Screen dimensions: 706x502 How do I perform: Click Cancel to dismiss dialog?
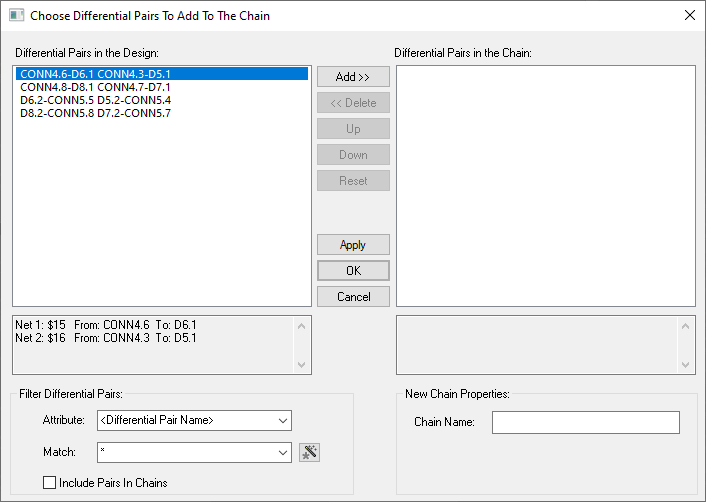pyautogui.click(x=353, y=297)
